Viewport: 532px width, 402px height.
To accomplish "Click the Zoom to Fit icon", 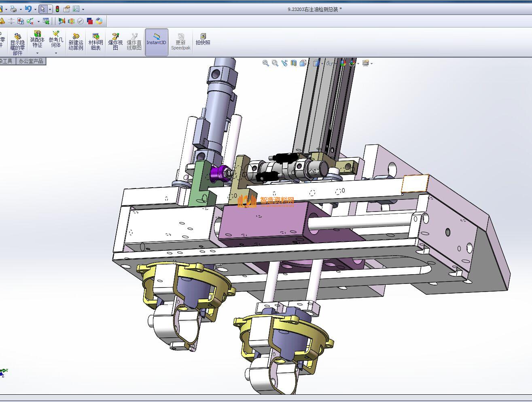I will pos(265,63).
